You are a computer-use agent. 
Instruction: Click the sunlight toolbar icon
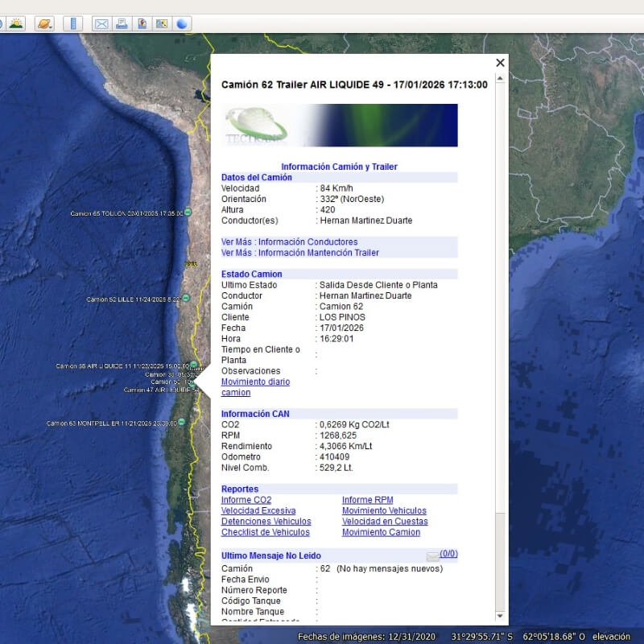(x=16, y=23)
